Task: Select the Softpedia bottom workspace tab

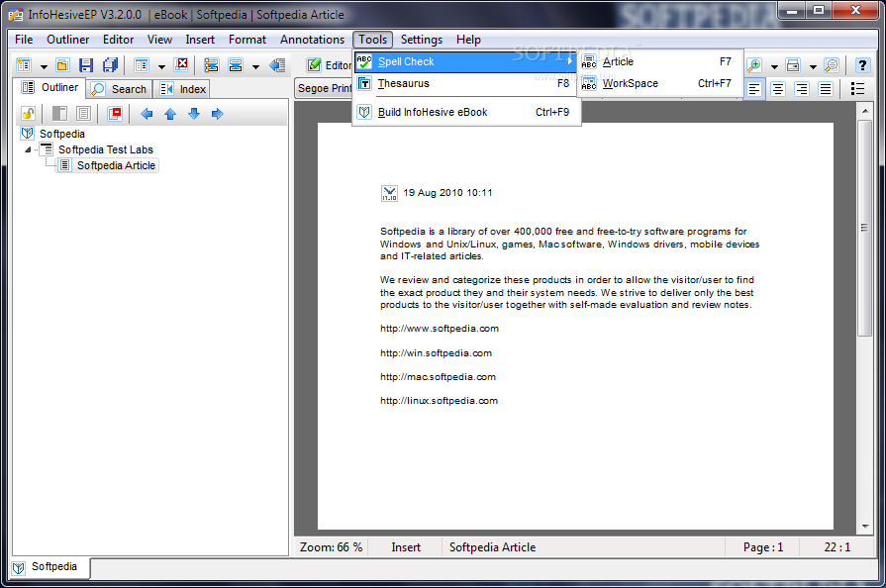Action: (49, 567)
